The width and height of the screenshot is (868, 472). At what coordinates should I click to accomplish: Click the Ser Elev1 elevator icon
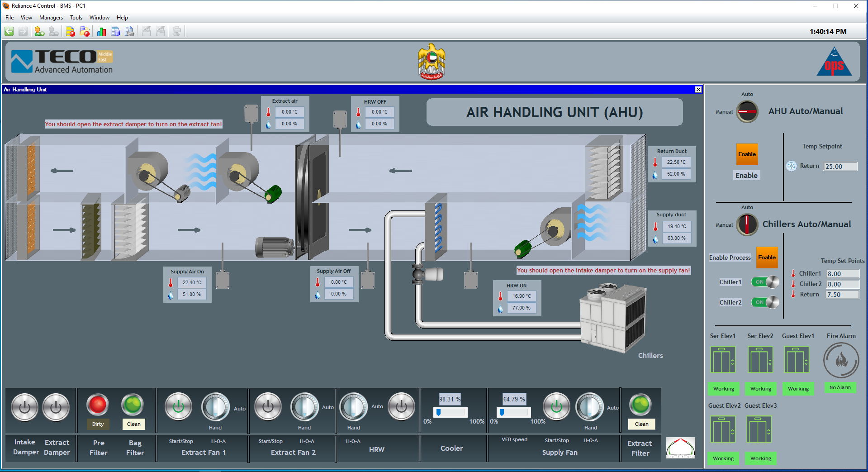pos(723,360)
